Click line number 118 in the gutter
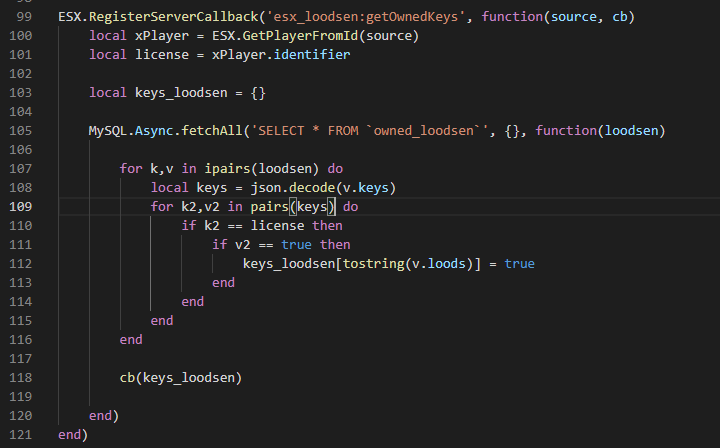 point(21,378)
